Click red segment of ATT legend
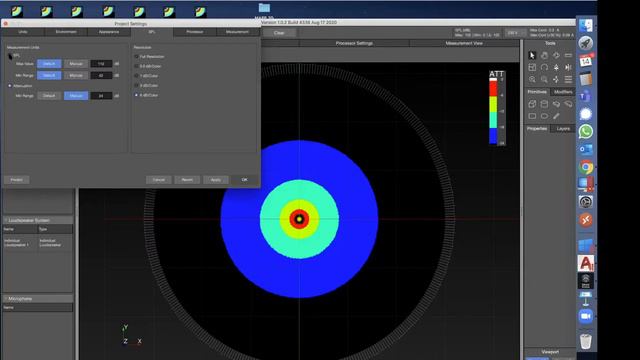Image resolution: width=640 pixels, height=360 pixels. 493,88
